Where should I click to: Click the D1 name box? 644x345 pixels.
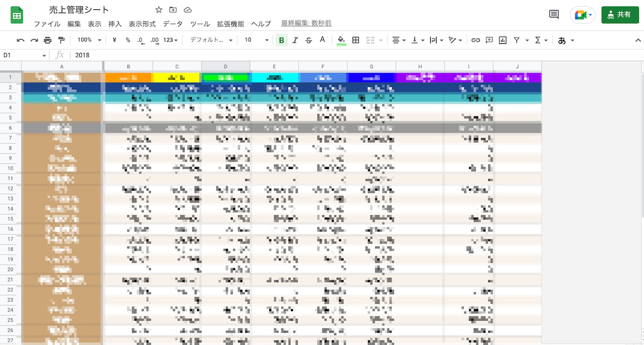point(21,55)
